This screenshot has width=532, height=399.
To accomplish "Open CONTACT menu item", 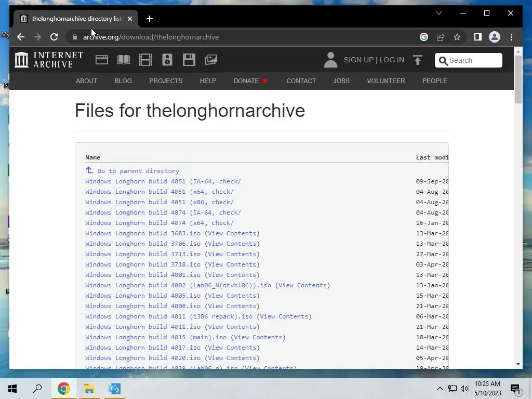I will (301, 81).
